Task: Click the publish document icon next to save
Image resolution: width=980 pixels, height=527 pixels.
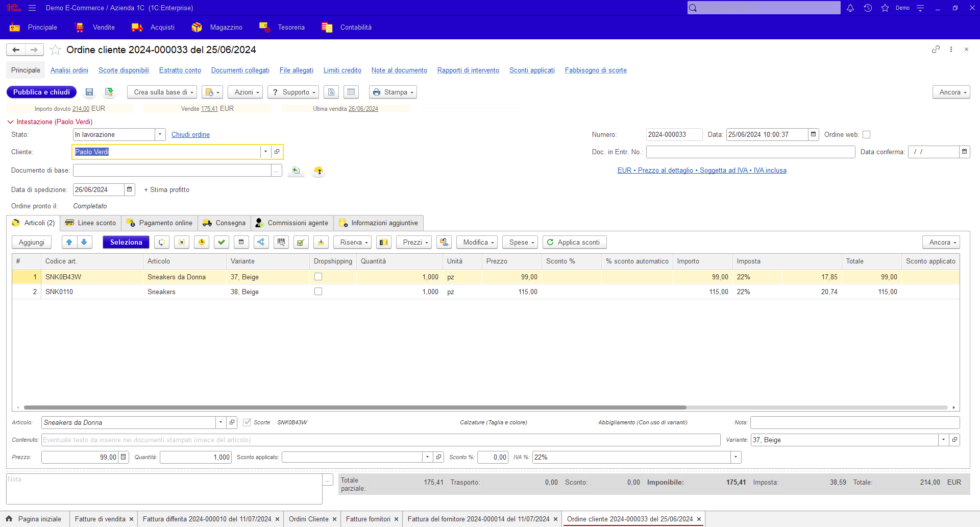Action: pyautogui.click(x=109, y=92)
